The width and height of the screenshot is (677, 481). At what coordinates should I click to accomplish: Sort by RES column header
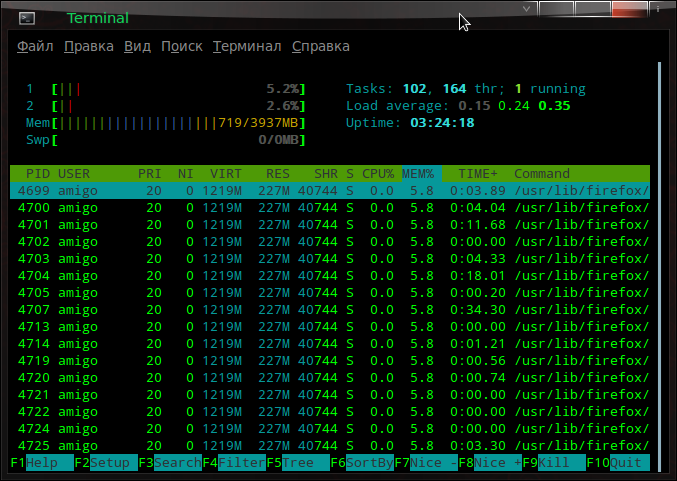(x=278, y=174)
